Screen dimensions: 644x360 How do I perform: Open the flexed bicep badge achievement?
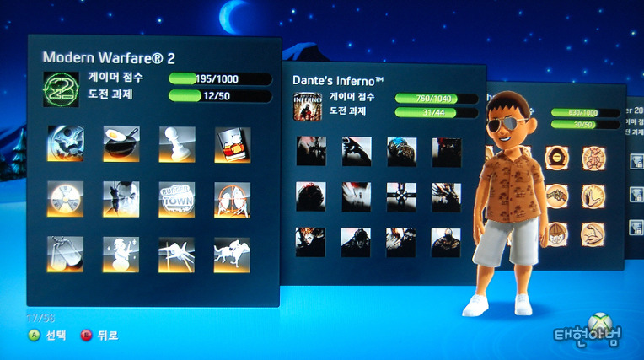point(593,234)
